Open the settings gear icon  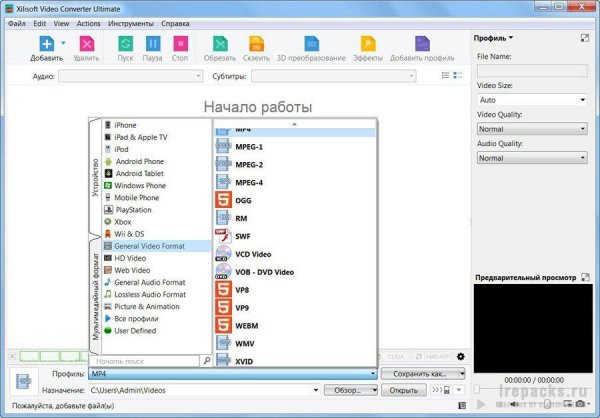[x=461, y=356]
